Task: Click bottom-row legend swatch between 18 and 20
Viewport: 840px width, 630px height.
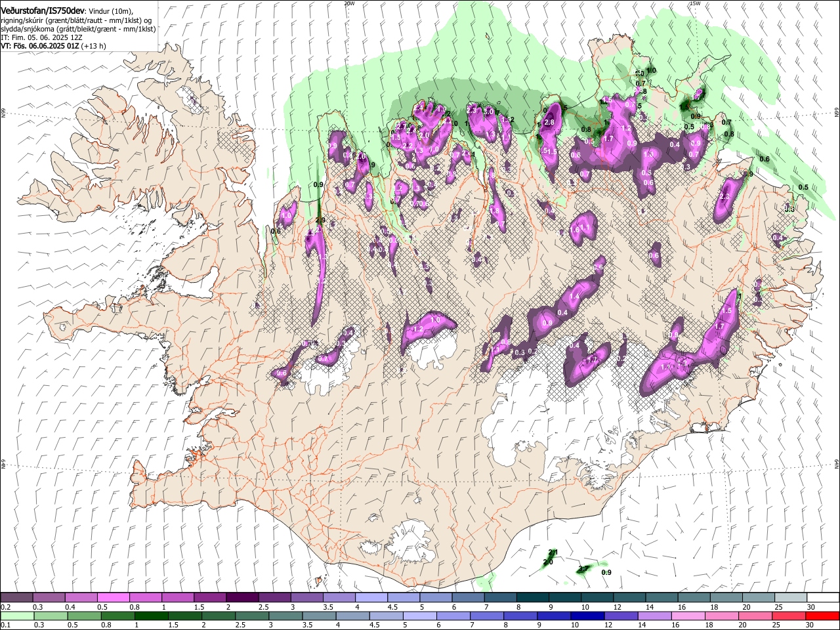Action: click(x=721, y=616)
